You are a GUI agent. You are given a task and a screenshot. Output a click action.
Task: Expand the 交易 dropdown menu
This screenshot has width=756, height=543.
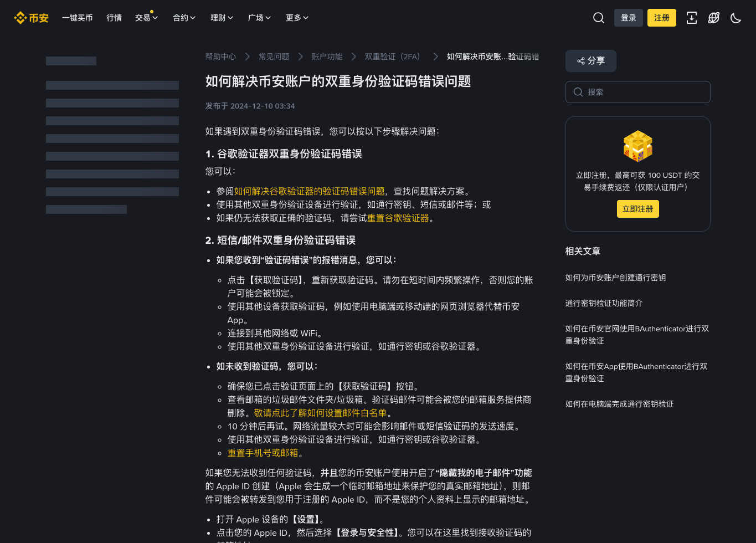(x=147, y=18)
